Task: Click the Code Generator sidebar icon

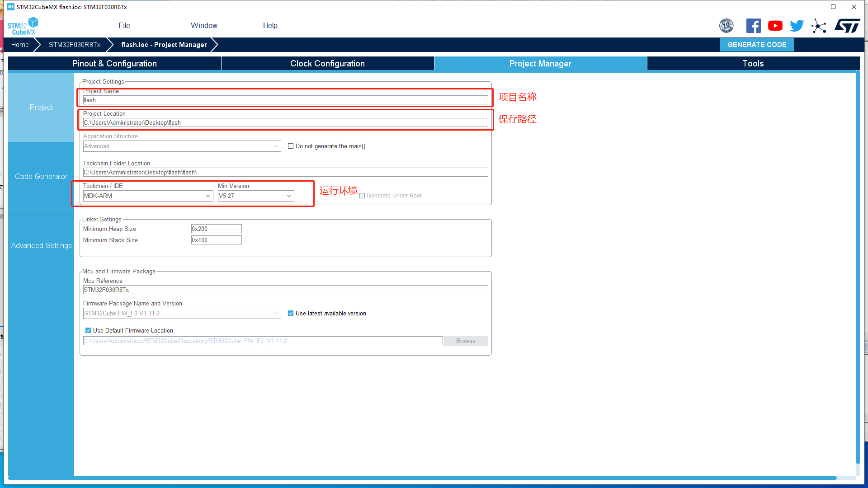Action: click(x=41, y=176)
